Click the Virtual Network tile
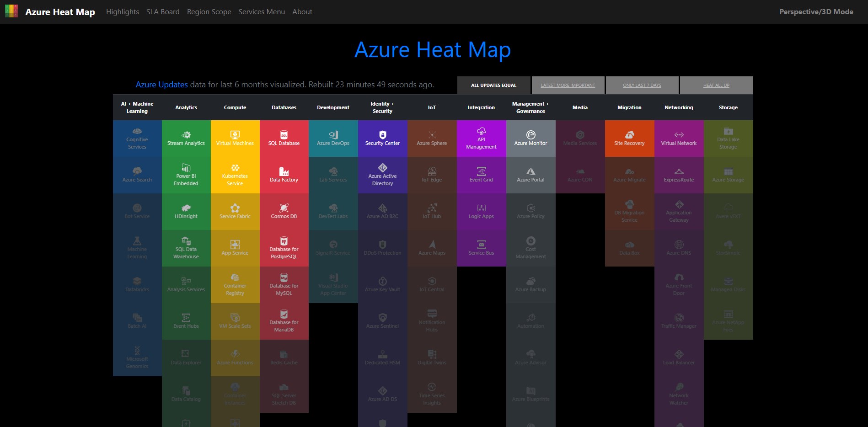Viewport: 868px width, 427px height. pyautogui.click(x=679, y=139)
